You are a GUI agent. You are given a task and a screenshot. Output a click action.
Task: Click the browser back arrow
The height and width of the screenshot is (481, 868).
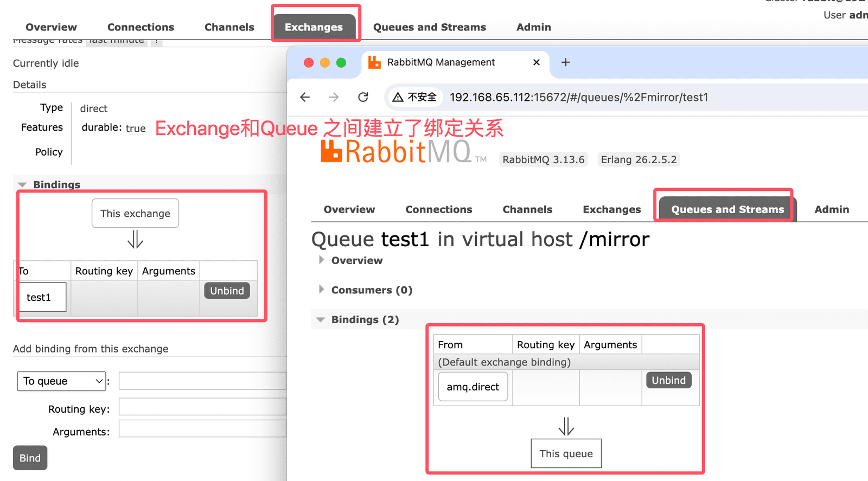pos(305,97)
